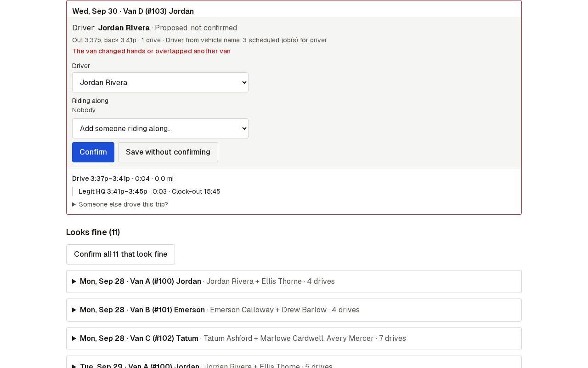This screenshot has height=368, width=588.
Task: Expand 'Someone else drove this trip?' disclosure
Action: point(120,204)
